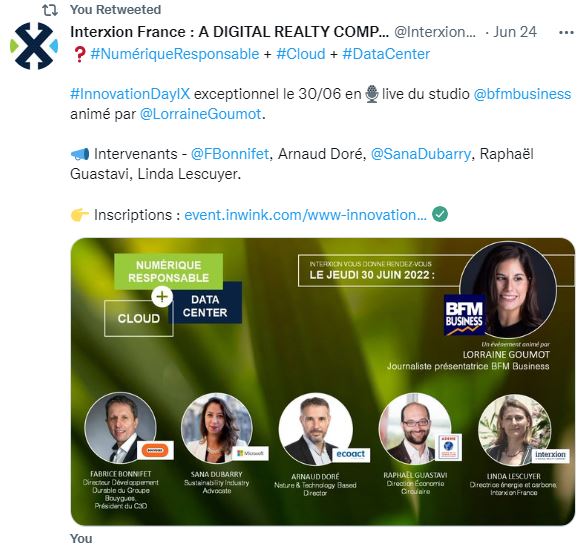
Task: Open the #InnovationDayIX hashtag
Action: (130, 94)
